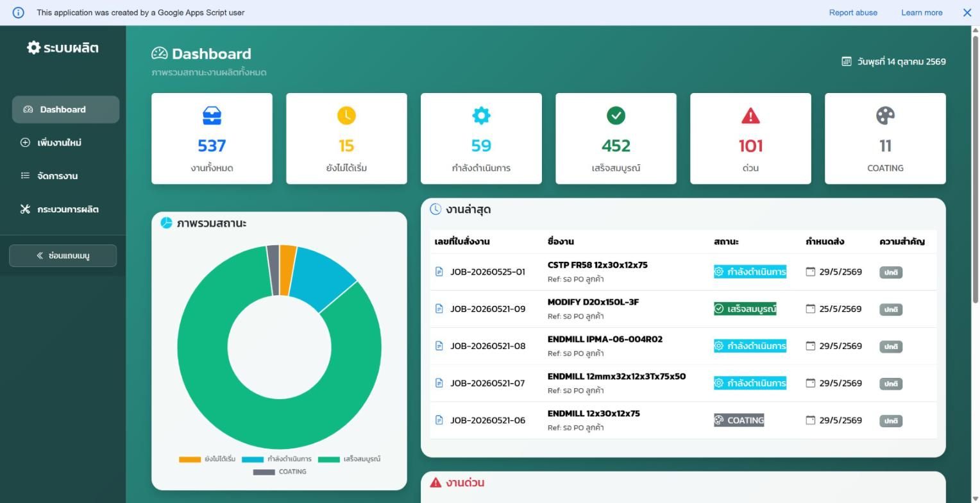Click the ชื่องาน column header

(x=561, y=241)
